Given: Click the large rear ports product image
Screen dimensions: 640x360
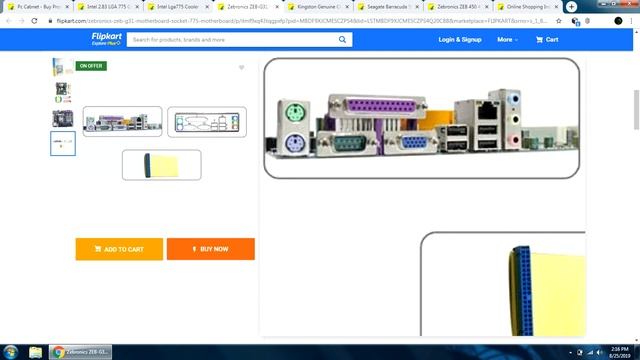Looking at the screenshot, I should 422,118.
